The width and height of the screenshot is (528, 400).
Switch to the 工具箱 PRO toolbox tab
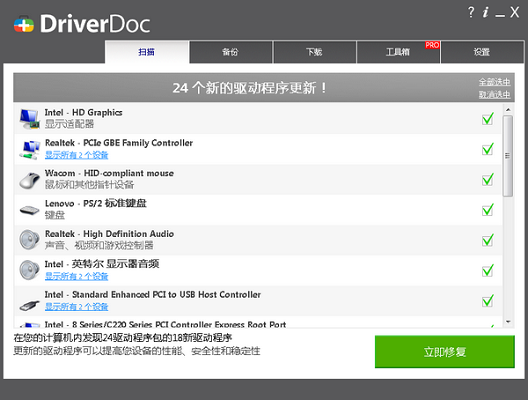tap(398, 52)
